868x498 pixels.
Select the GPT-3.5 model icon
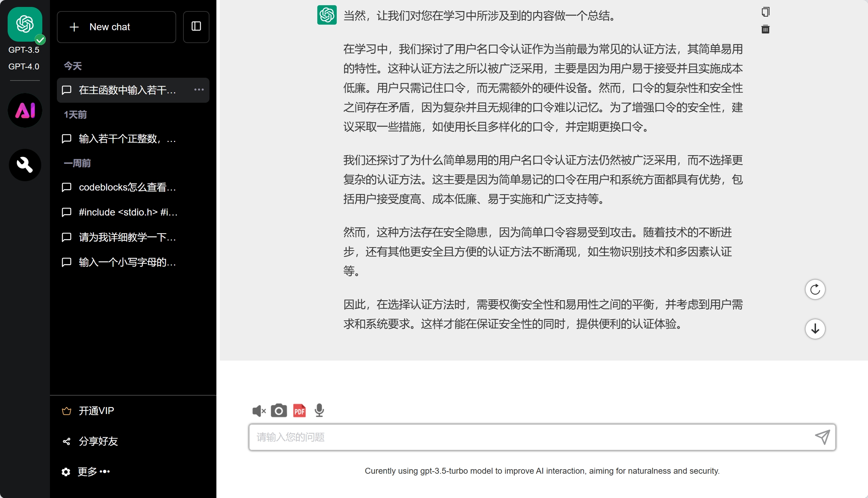click(x=25, y=25)
